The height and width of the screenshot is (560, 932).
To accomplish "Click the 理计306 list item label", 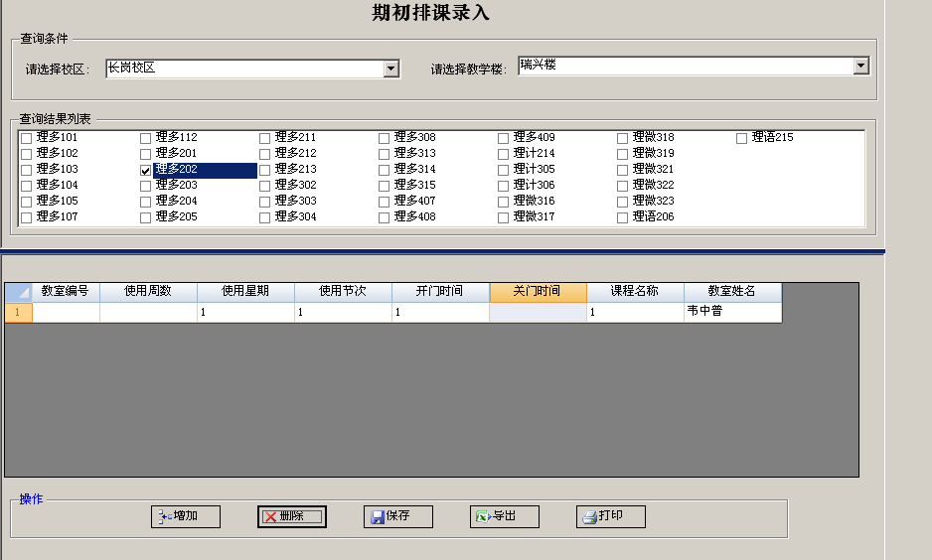I will pyautogui.click(x=534, y=185).
